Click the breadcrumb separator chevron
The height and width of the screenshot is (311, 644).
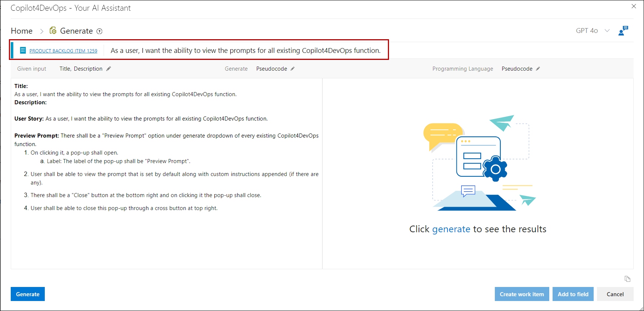pyautogui.click(x=42, y=31)
